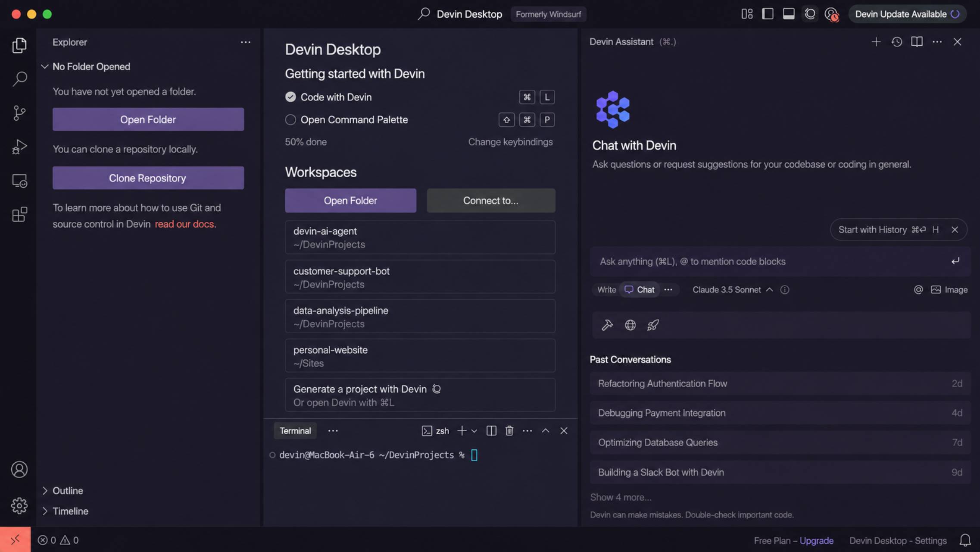Open the Accounts menu icon

tap(19, 469)
